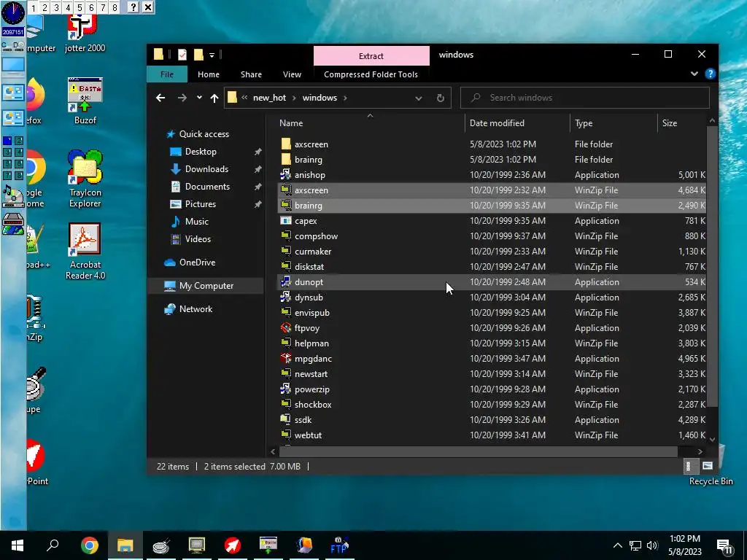Open taskbar search magnifier
The height and width of the screenshot is (560, 747).
point(53,545)
